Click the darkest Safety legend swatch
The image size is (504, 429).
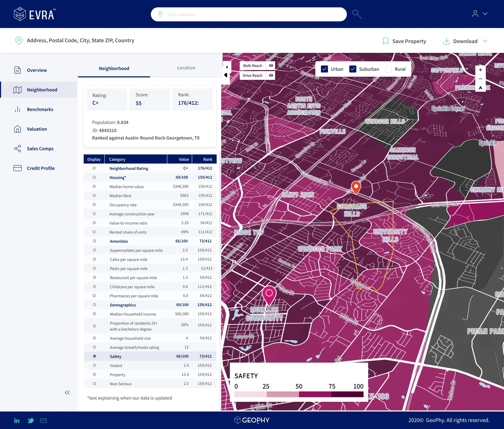point(347,394)
